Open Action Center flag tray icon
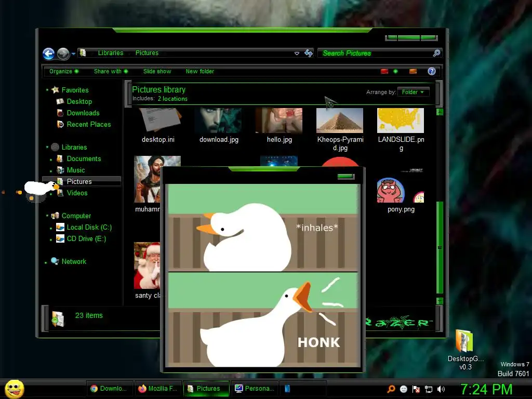 pos(416,389)
